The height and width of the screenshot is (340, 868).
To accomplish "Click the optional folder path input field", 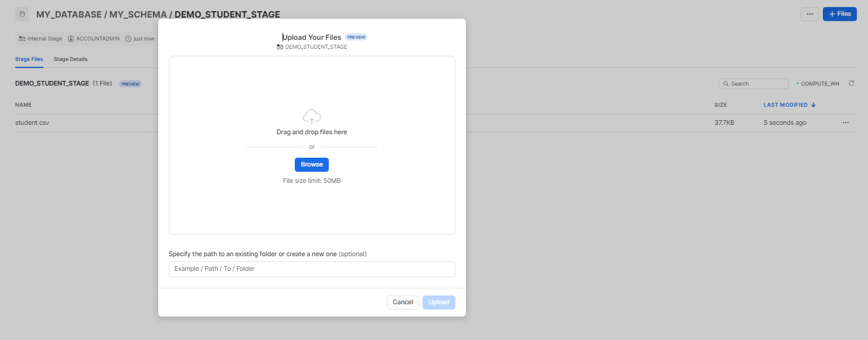I will [311, 269].
